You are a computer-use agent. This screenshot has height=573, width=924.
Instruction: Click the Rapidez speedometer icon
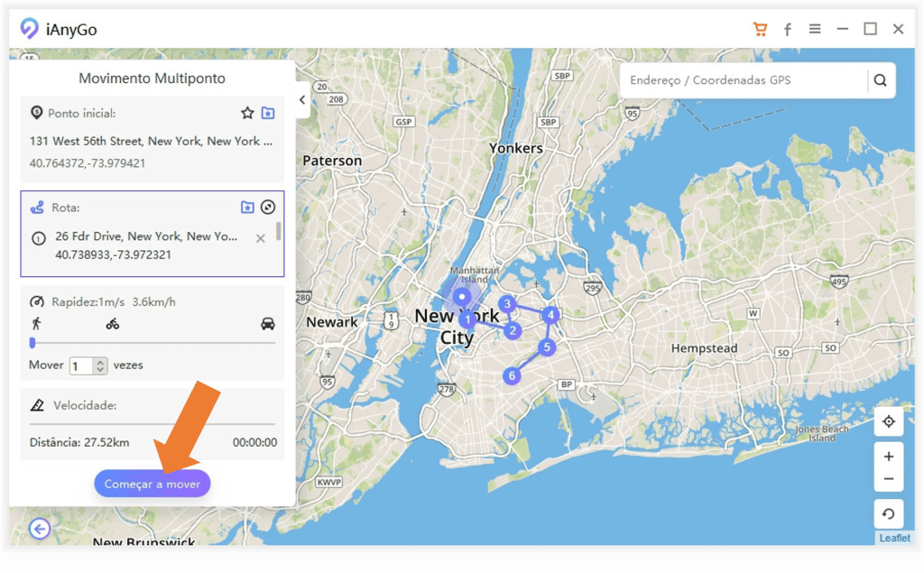click(36, 301)
